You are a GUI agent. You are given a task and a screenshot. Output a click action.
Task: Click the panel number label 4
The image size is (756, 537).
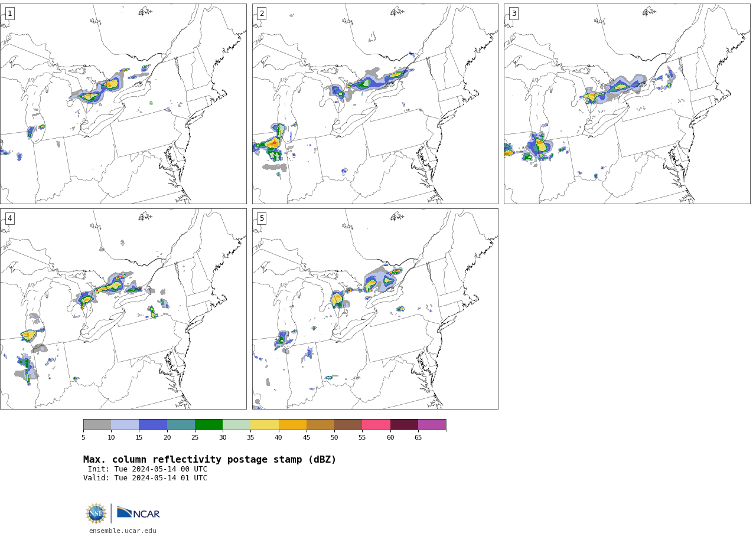click(x=9, y=218)
